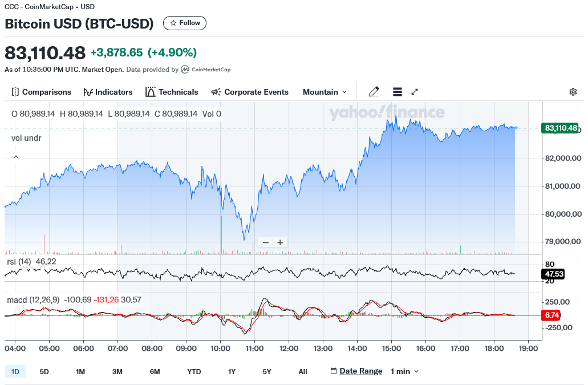Click the 10:00 time axis label

220,348
